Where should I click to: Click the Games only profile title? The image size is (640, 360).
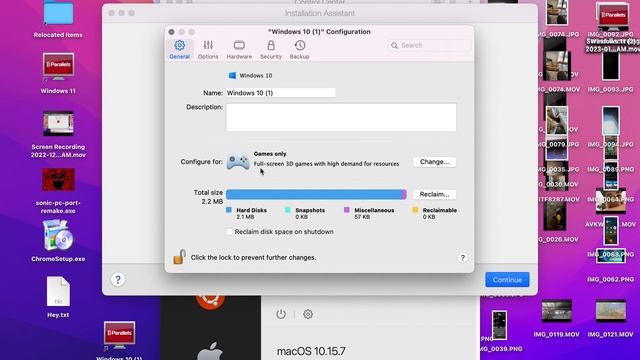270,154
